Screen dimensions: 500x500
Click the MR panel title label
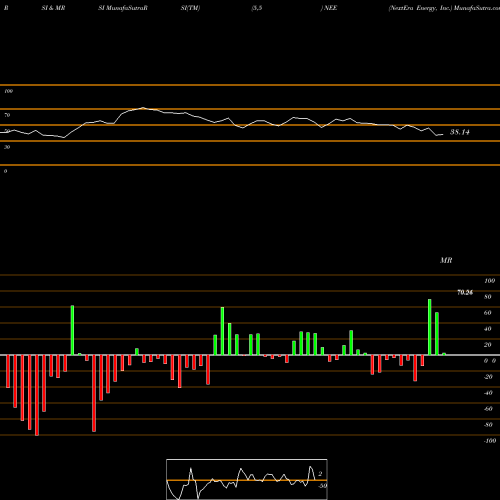tap(446, 260)
